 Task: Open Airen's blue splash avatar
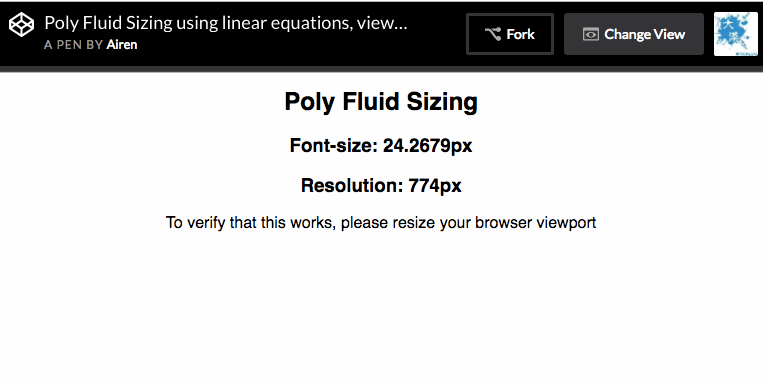click(736, 34)
